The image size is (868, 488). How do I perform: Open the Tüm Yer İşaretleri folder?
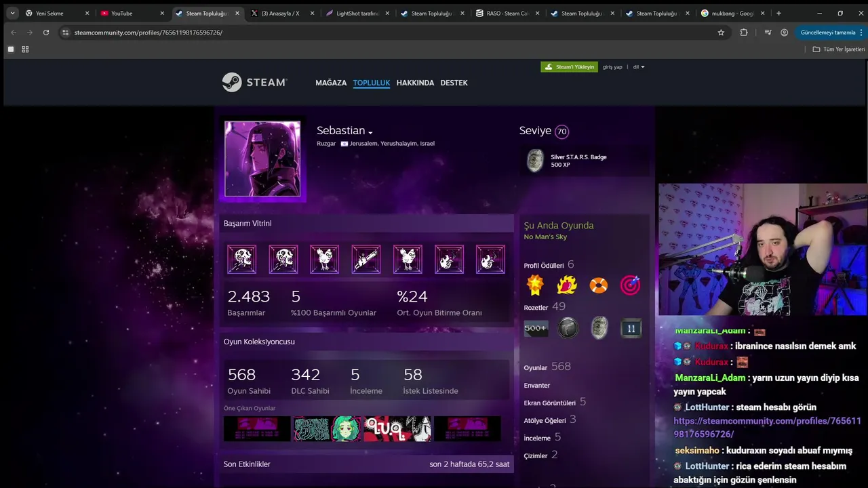pos(839,49)
